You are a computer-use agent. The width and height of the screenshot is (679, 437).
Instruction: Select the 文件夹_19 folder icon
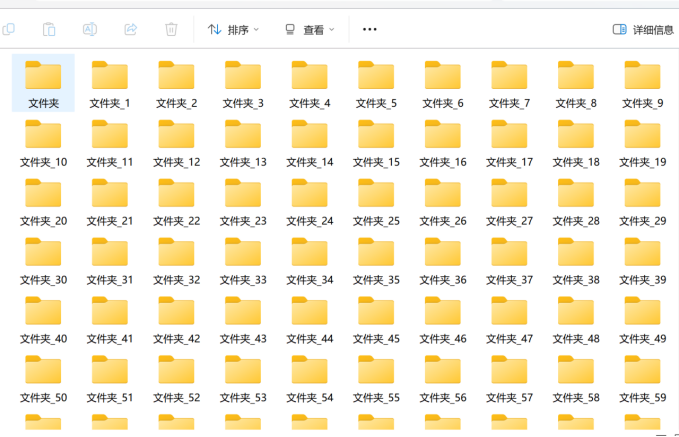643,134
